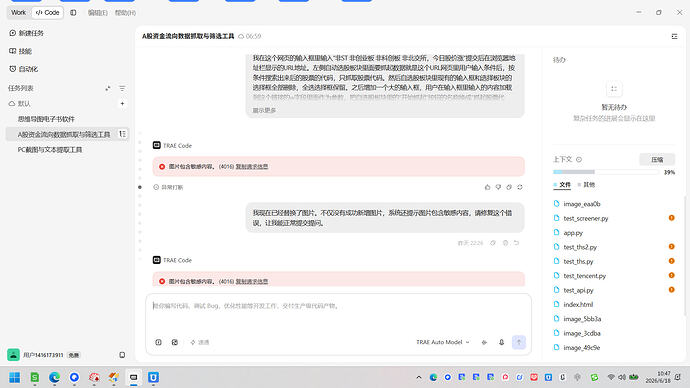Toggle the right panel icon at top right

point(674,37)
